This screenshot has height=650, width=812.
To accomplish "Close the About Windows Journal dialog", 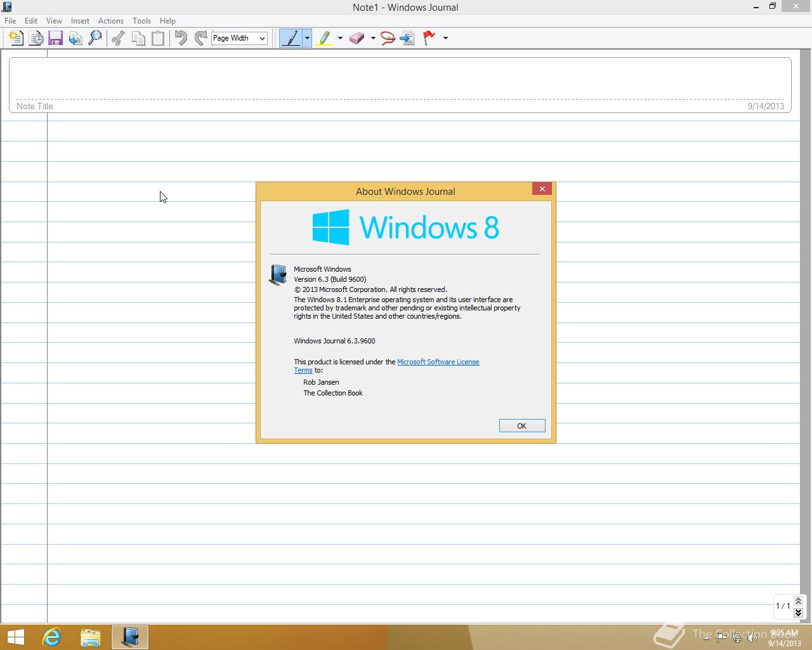I will pyautogui.click(x=542, y=189).
